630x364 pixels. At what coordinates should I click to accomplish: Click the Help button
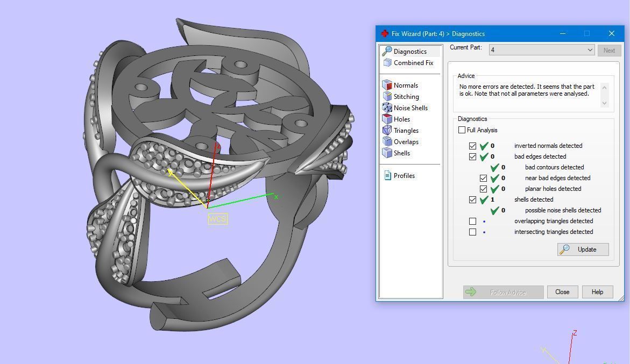coord(598,292)
